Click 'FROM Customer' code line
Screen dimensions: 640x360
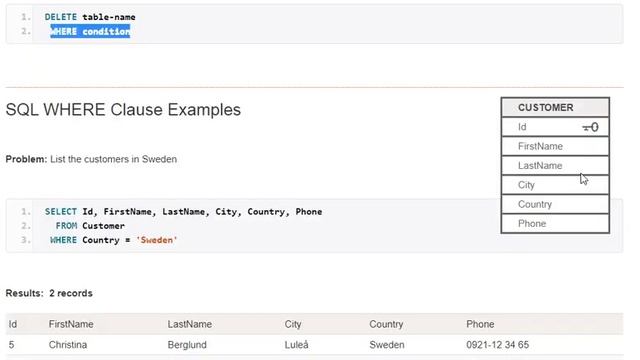coord(90,226)
